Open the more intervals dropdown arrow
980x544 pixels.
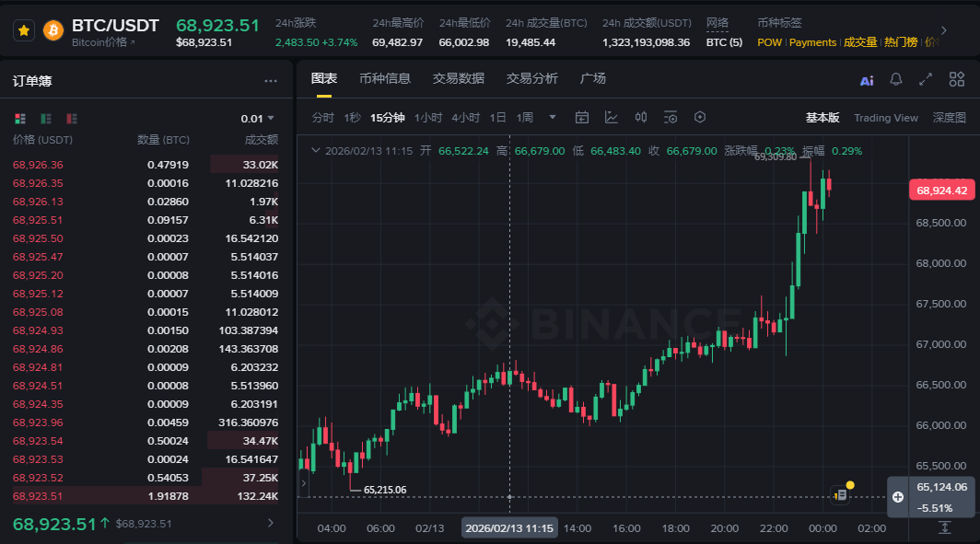coord(553,118)
